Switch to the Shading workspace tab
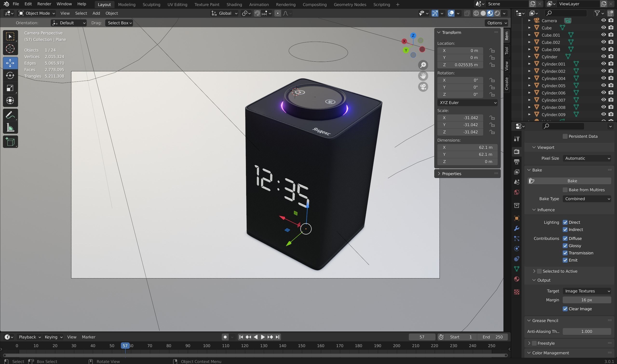This screenshot has width=617, height=364. (234, 4)
